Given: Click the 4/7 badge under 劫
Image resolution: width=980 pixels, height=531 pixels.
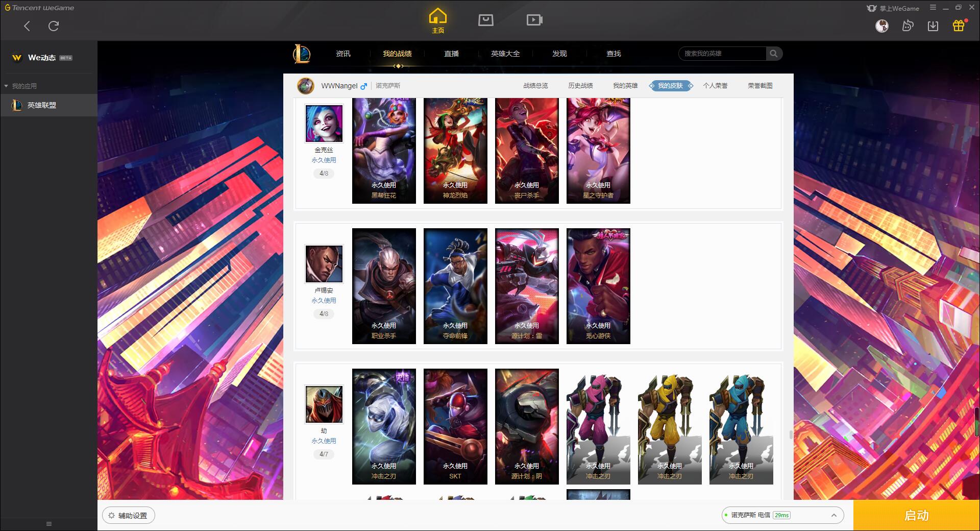Looking at the screenshot, I should click(x=324, y=454).
